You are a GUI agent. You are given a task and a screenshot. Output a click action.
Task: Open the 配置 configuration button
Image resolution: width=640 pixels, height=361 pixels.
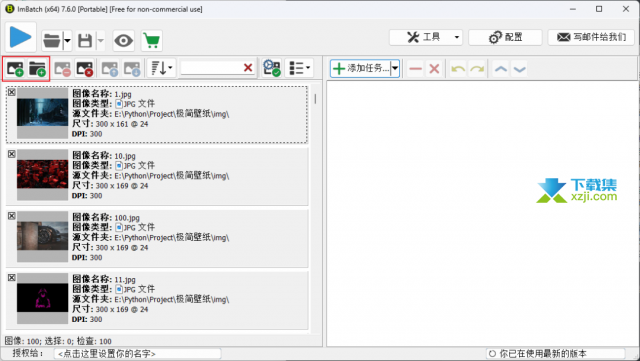point(505,37)
